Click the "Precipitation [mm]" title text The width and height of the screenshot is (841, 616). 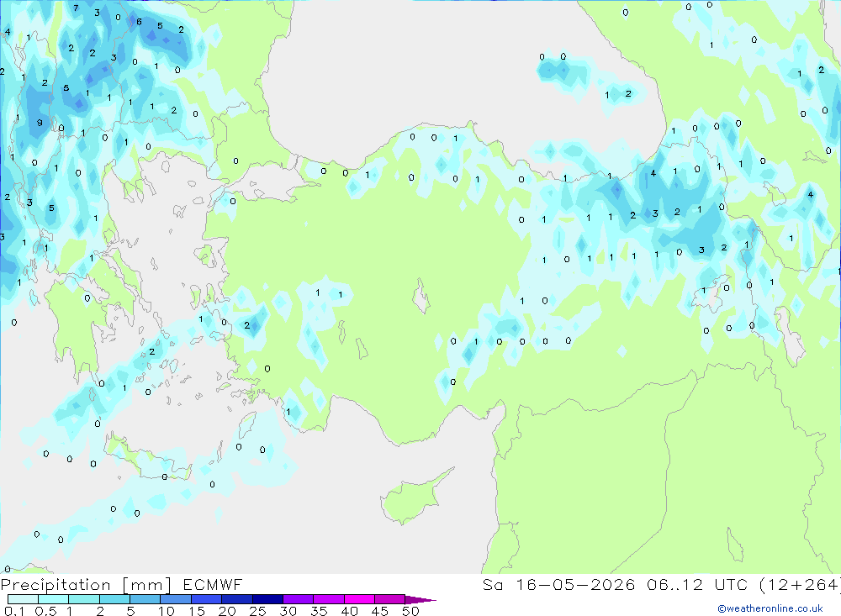pyautogui.click(x=86, y=585)
